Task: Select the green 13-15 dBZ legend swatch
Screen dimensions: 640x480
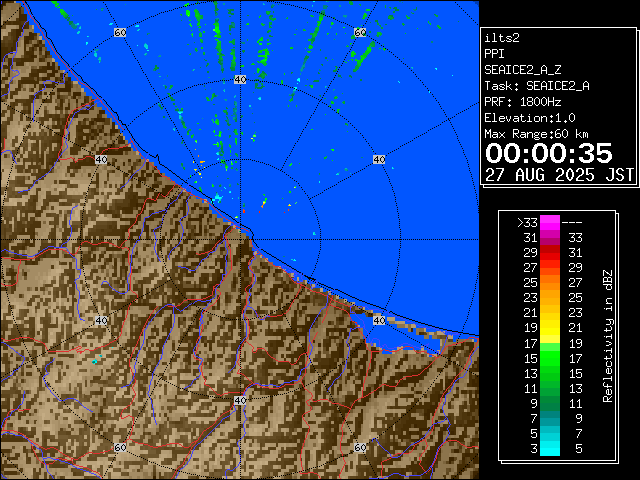Action: click(550, 372)
